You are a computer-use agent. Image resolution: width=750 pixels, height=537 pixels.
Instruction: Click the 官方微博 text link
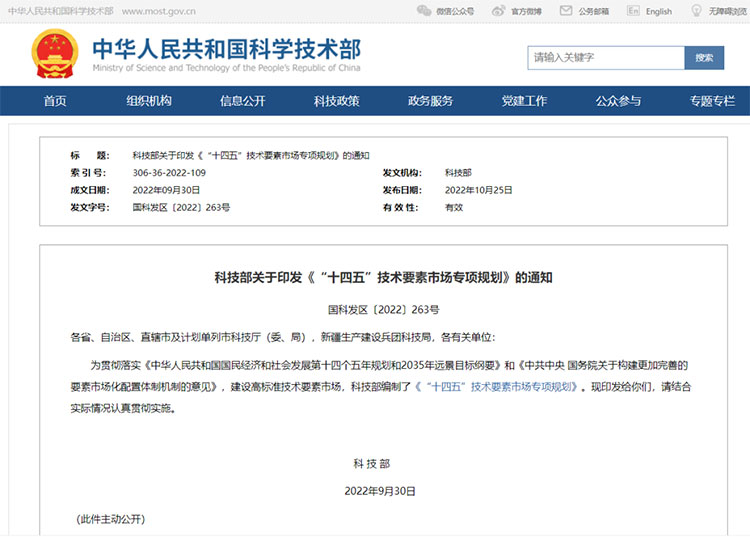coord(526,12)
